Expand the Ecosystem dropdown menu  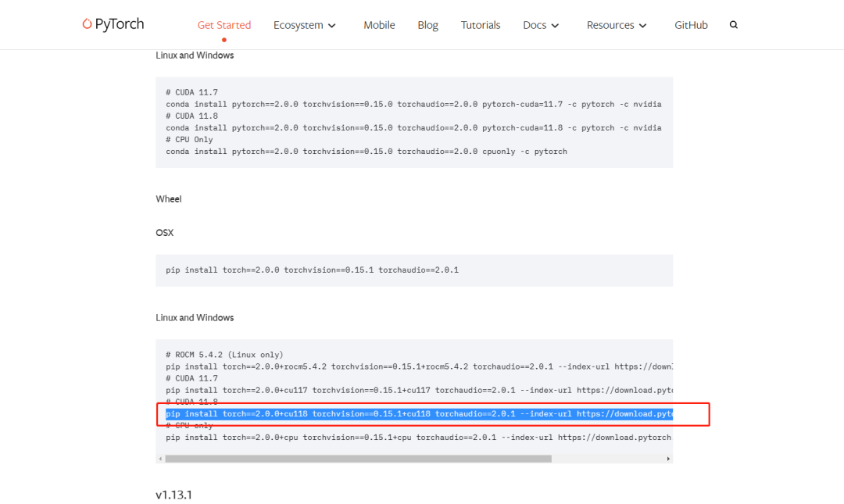[305, 25]
